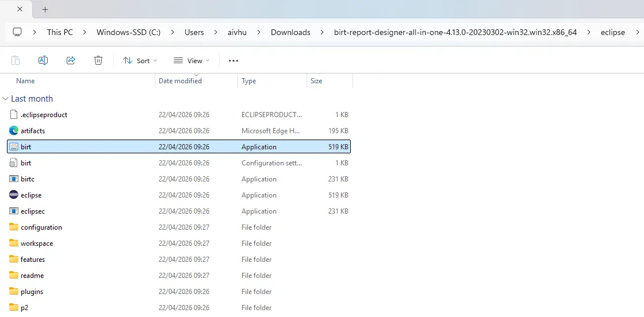The height and width of the screenshot is (317, 644).
Task: Click the p2 folder name
Action: pos(25,308)
